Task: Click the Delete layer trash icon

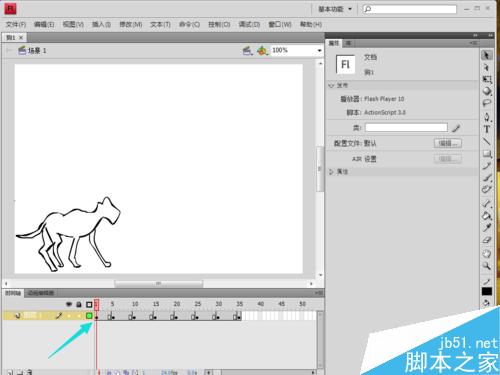Action: (30, 372)
